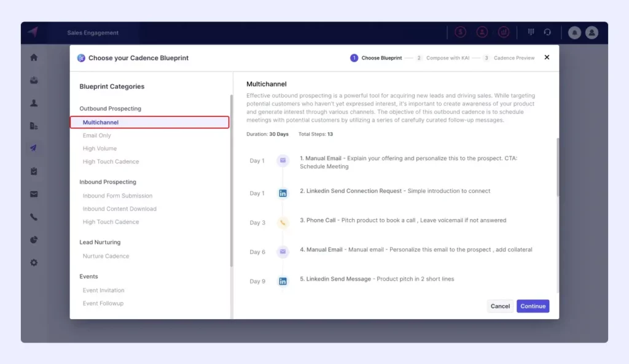Click the Cancel button
This screenshot has height=364, width=629.
point(500,306)
